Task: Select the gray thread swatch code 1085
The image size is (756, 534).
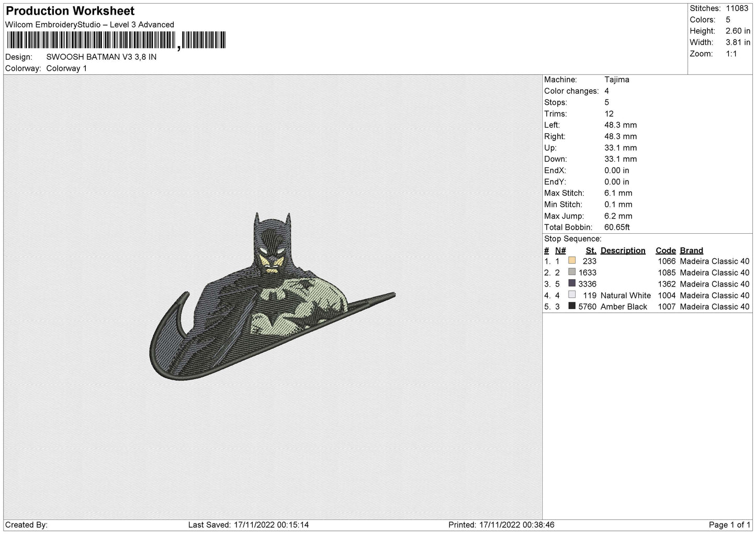Action: point(572,272)
